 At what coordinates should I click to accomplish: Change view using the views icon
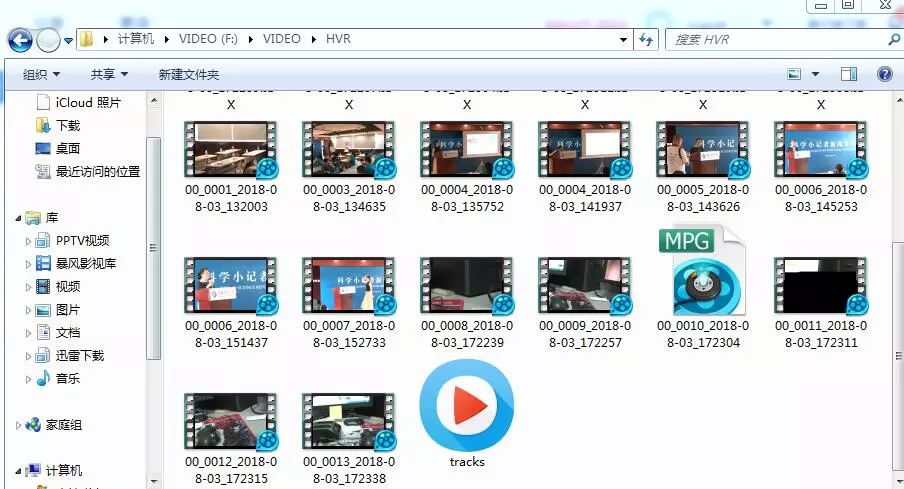794,74
